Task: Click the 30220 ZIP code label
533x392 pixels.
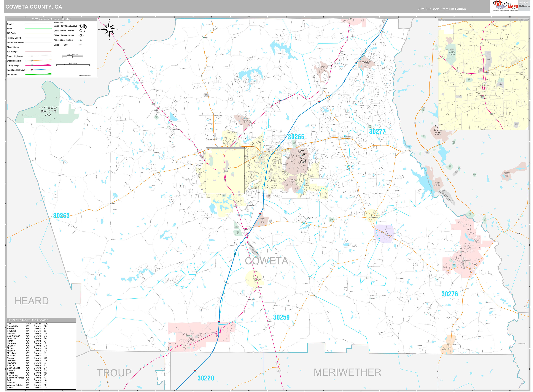Action: click(206, 378)
